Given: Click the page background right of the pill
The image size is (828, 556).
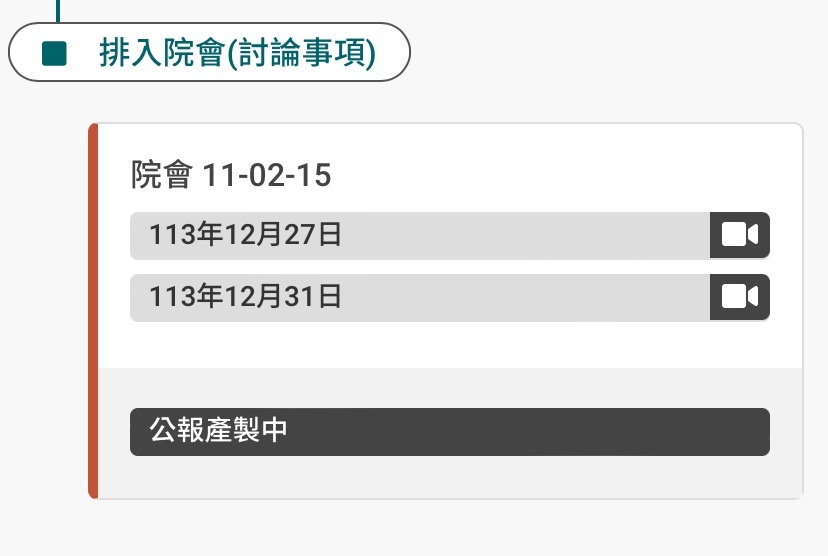Looking at the screenshot, I should coord(618,52).
